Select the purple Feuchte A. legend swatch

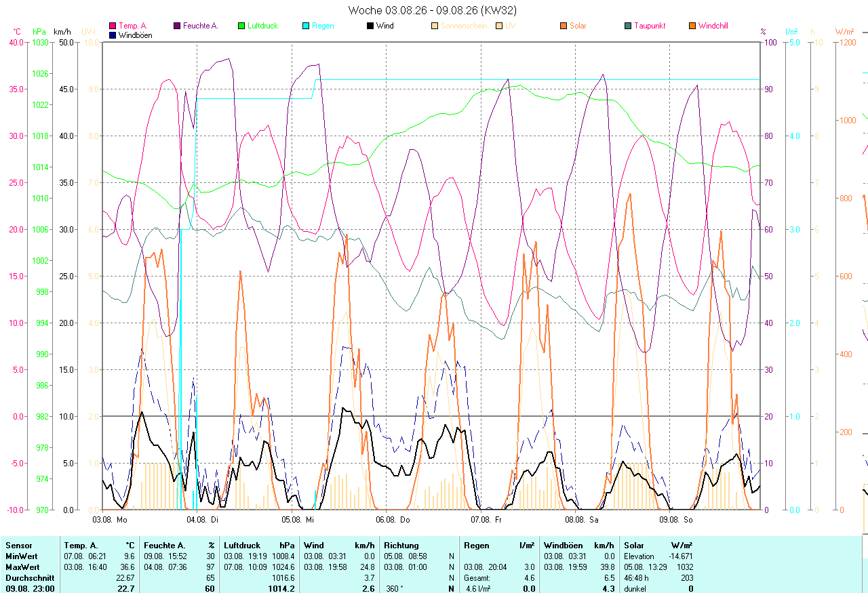177,26
